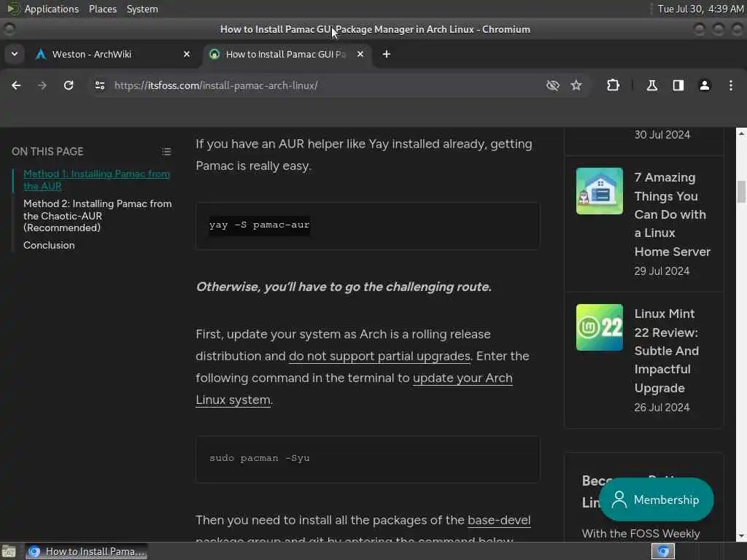Click scrollbar down arrow
Image resolution: width=747 pixels, height=560 pixels.
tap(741, 536)
